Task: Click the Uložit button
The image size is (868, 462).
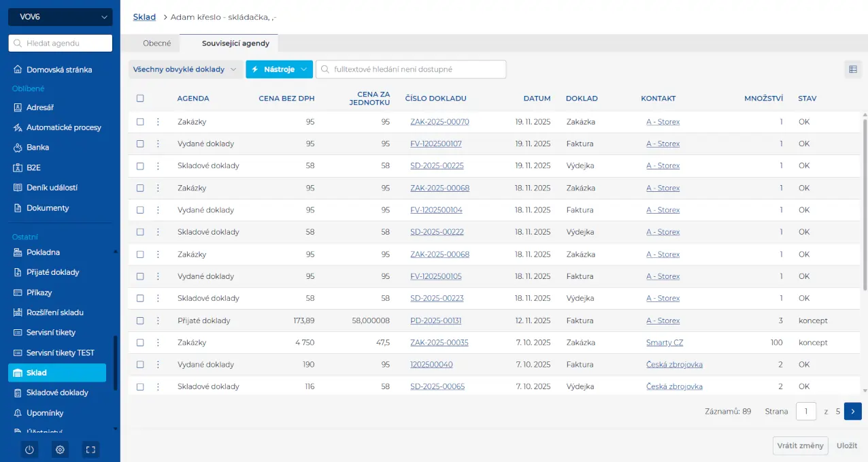Action: coord(846,446)
